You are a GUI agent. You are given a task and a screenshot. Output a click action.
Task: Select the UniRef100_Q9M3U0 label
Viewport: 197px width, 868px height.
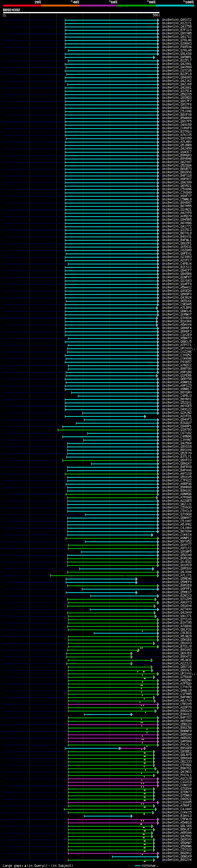(x=176, y=568)
